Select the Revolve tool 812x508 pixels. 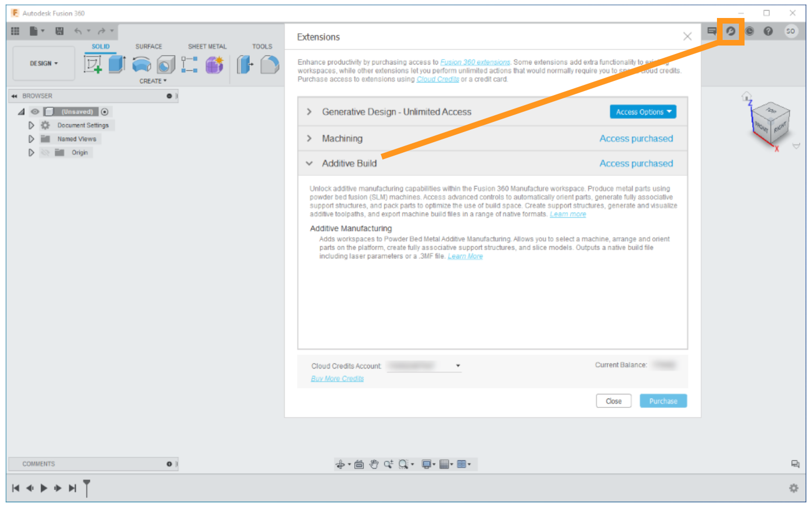pyautogui.click(x=142, y=65)
